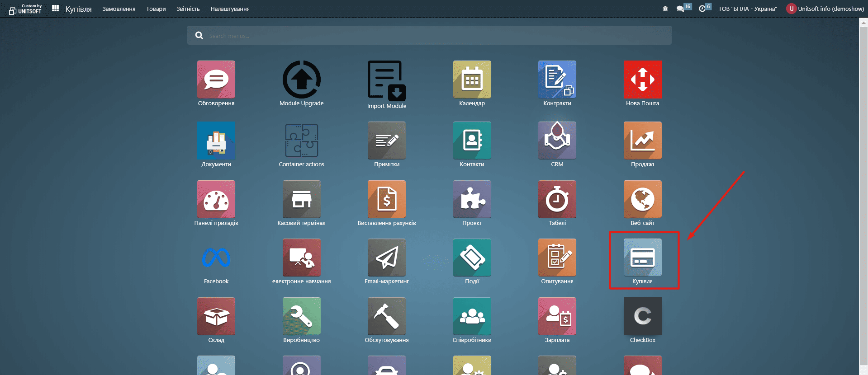868x375 pixels.
Task: Switch company ТОВ "БПЛА - Україна"
Action: pyautogui.click(x=747, y=9)
